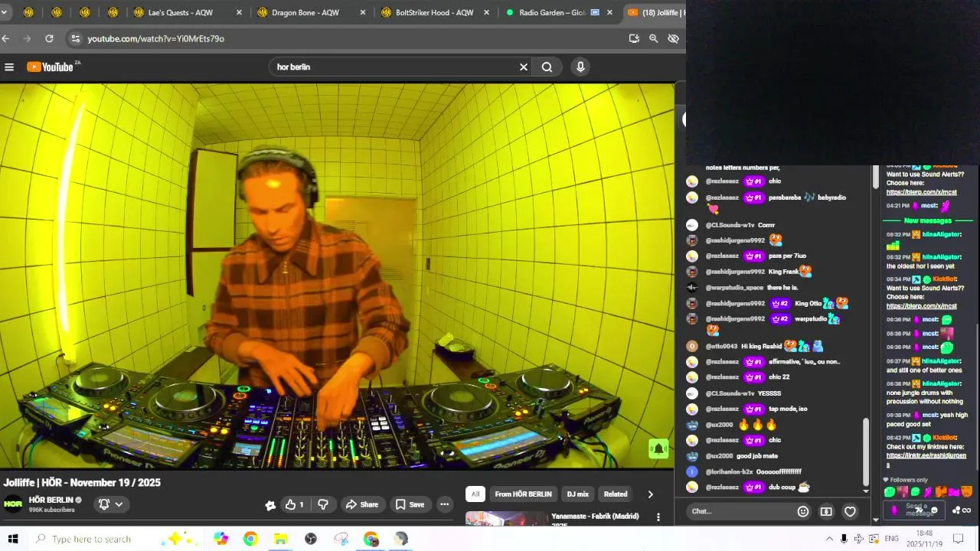
Task: Go to the YouTube home logo
Action: point(51,67)
